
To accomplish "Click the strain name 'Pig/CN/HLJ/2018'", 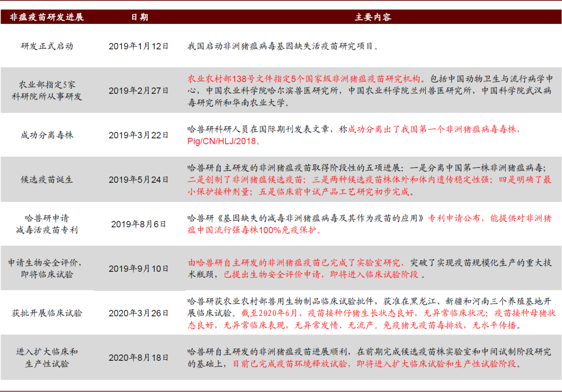I will pyautogui.click(x=222, y=141).
